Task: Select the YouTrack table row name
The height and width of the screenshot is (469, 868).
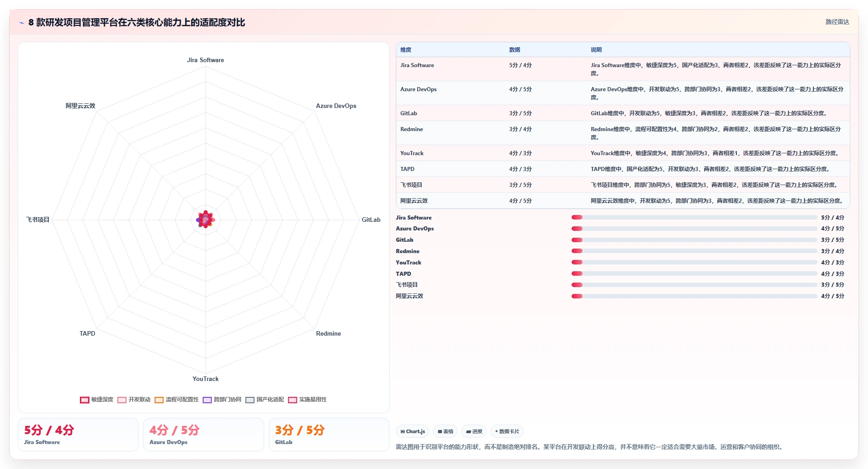Action: pyautogui.click(x=412, y=153)
